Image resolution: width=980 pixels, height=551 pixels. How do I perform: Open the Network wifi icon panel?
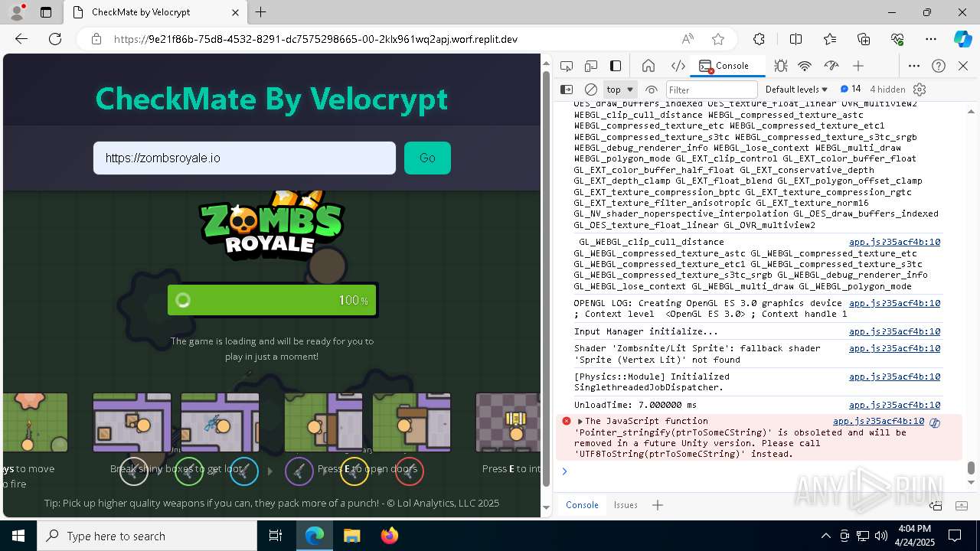805,66
